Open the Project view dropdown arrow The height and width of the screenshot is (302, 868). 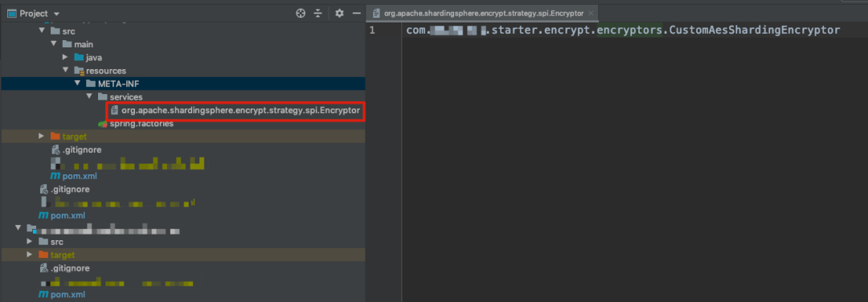coord(57,14)
